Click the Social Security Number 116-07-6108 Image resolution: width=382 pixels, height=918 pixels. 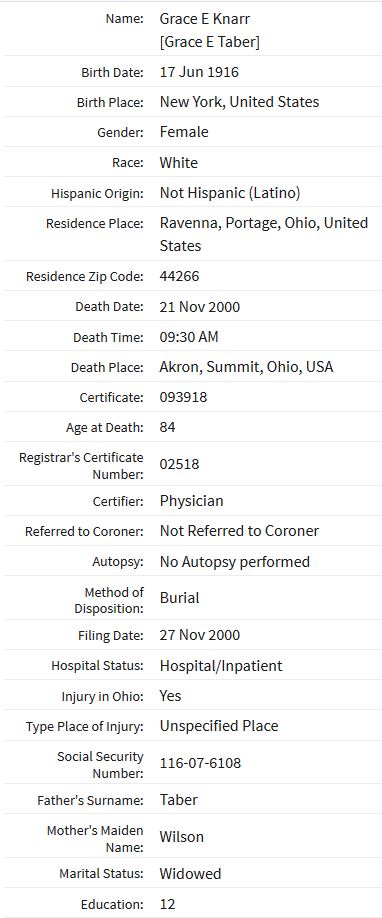pyautogui.click(x=200, y=763)
